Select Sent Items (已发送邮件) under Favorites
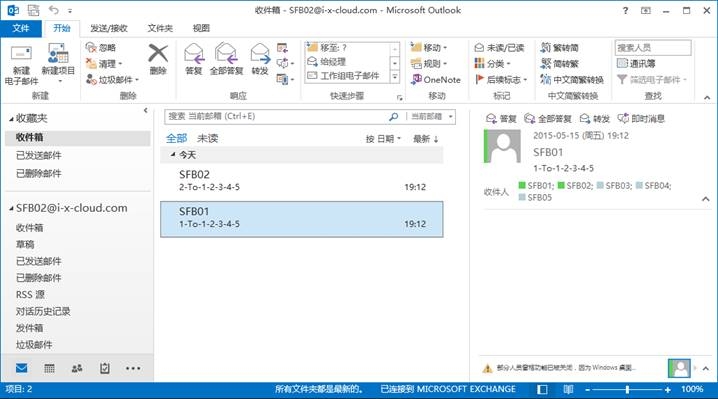 click(x=78, y=155)
